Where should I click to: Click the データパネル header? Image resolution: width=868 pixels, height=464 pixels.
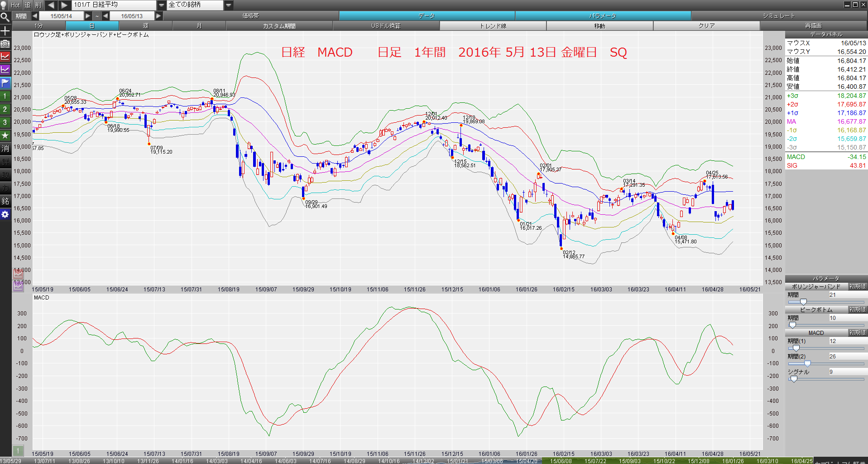click(826, 34)
